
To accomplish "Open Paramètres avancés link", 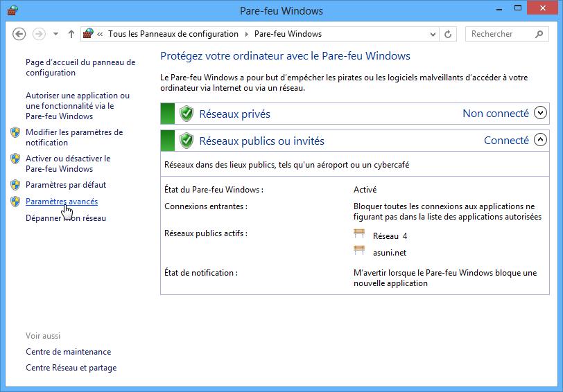I will [x=62, y=202].
